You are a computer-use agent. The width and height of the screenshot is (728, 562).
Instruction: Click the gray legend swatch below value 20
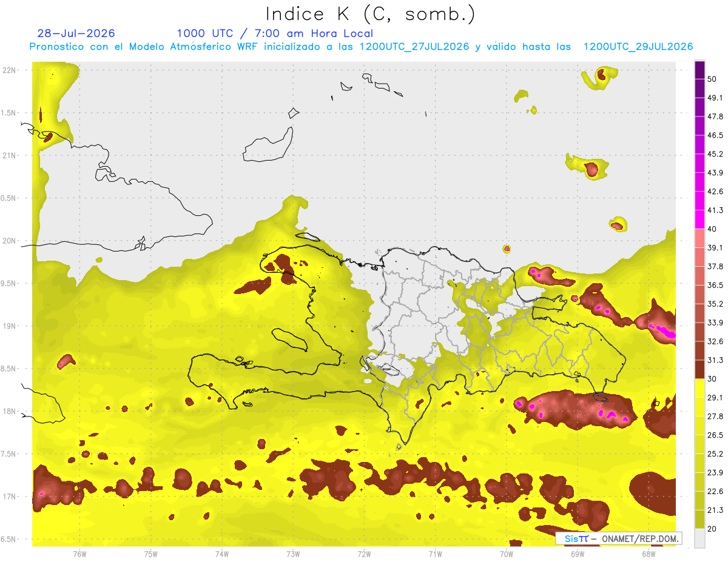pos(700,538)
